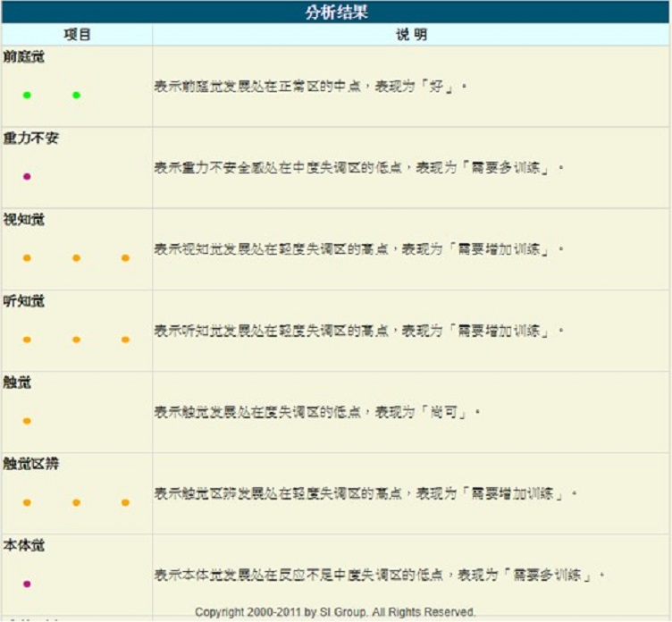Click the SI Group copyright footer text

point(335,612)
